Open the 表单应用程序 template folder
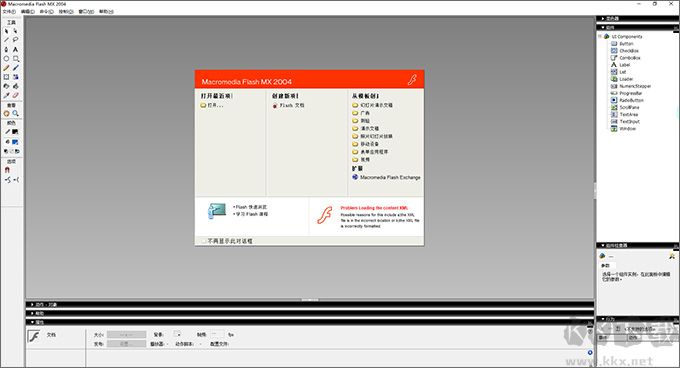This screenshot has width=680, height=368. tap(370, 152)
